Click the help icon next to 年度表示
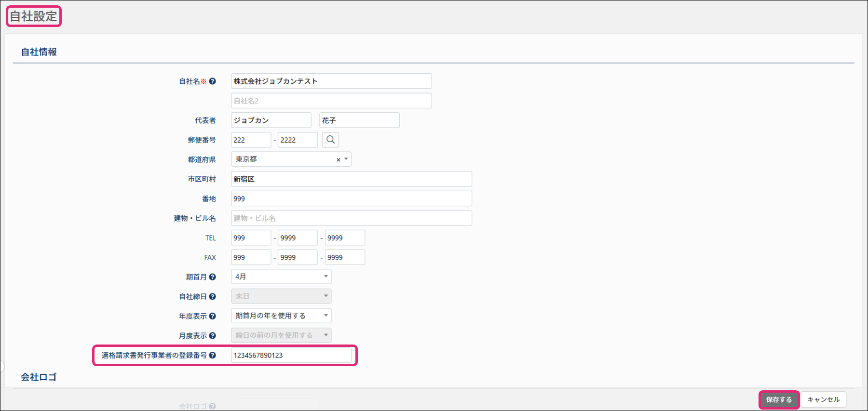This screenshot has height=411, width=868. (212, 316)
